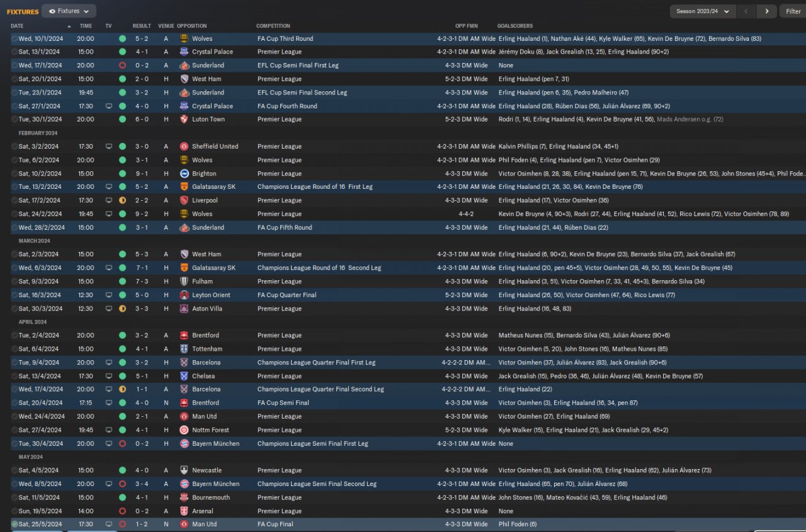This screenshot has height=532, width=806.
Task: Click TV icon on the Sheffield United fixture
Action: (x=109, y=146)
